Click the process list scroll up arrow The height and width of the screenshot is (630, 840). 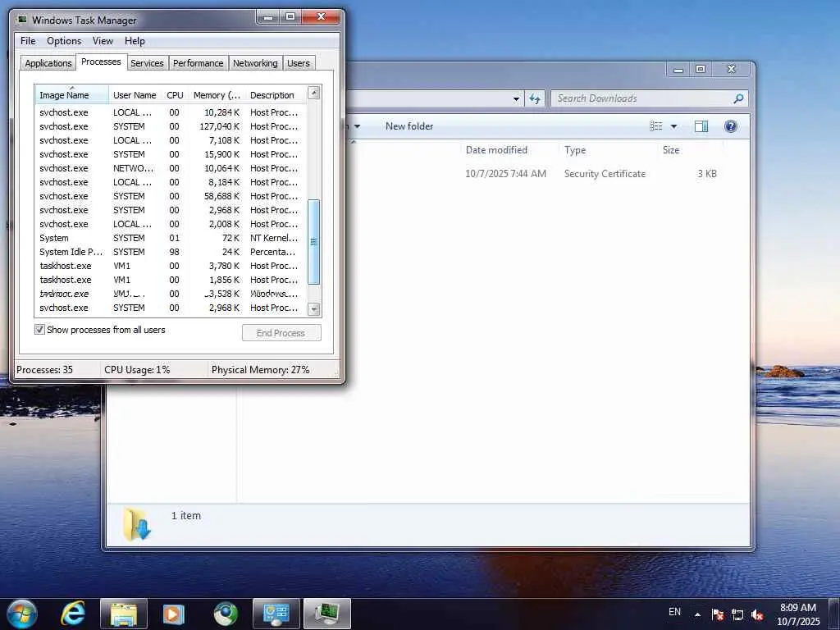click(314, 94)
